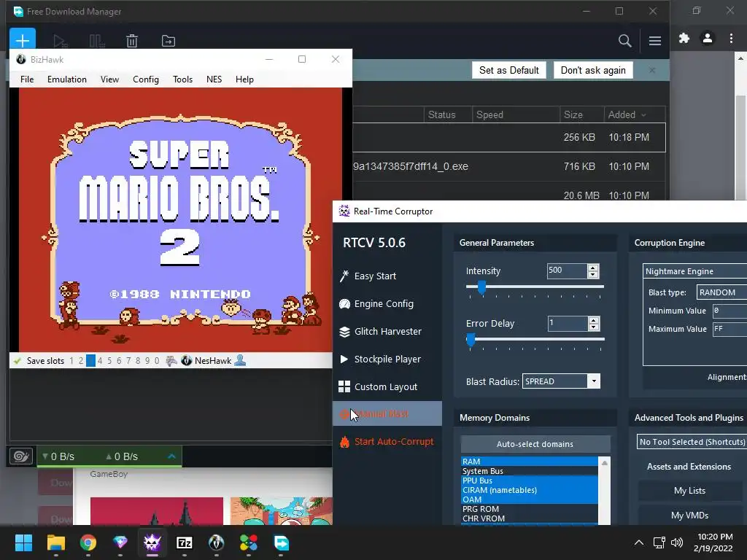Image resolution: width=747 pixels, height=560 pixels.
Task: Click the pause downloads icon in FDM
Action: tap(97, 41)
